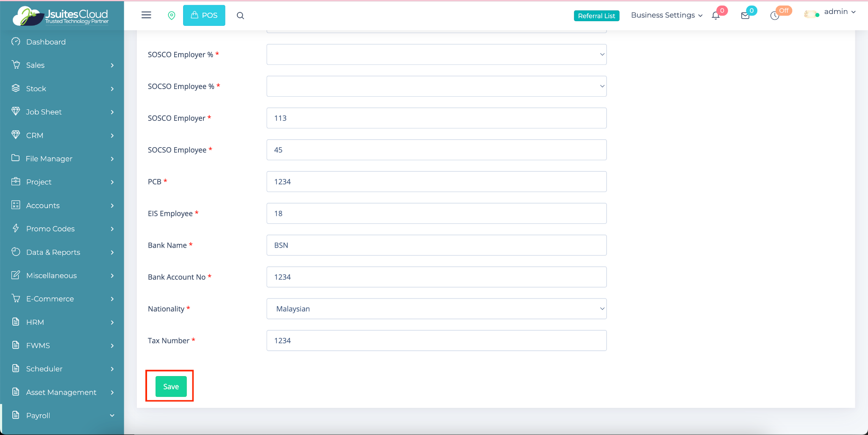Open the mail envelope icon
Screen dimensions: 868x435
745,16
